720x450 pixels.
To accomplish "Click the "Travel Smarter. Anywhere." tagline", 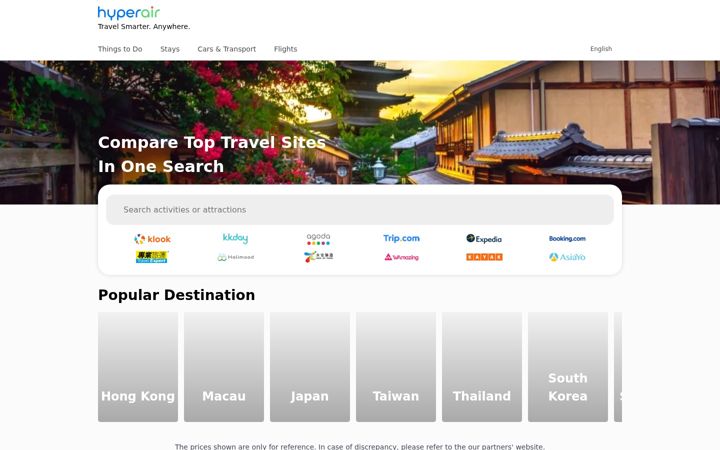I will (144, 27).
